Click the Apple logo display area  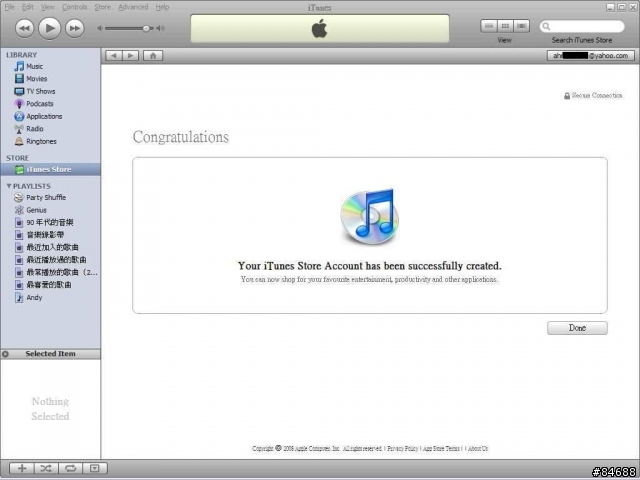point(320,29)
